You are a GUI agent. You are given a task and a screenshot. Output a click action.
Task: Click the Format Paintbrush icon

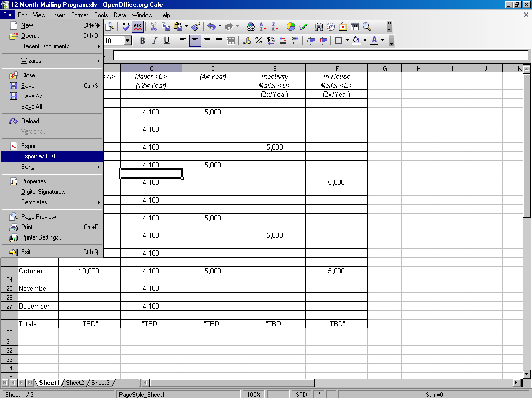pyautogui.click(x=195, y=26)
